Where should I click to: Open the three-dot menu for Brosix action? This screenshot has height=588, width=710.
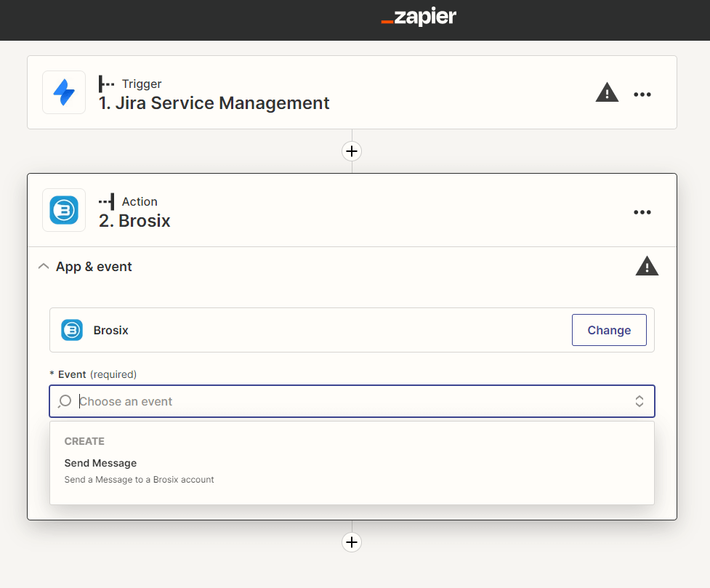(642, 212)
